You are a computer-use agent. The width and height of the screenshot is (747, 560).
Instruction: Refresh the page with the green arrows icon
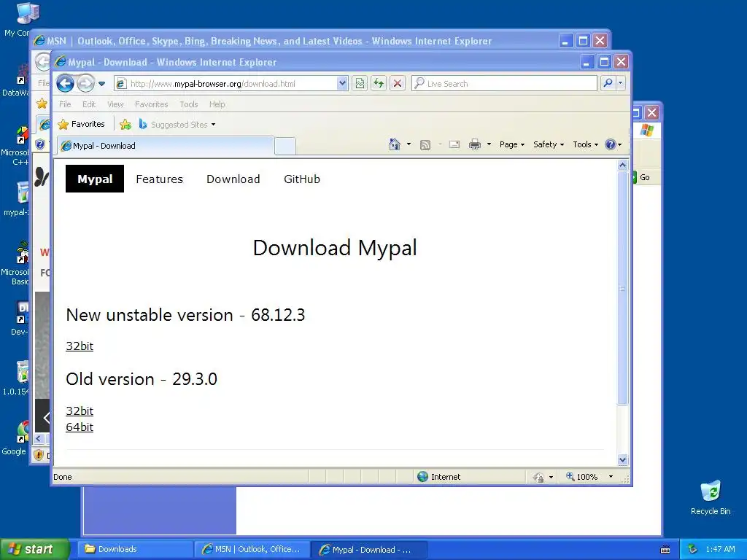click(379, 84)
